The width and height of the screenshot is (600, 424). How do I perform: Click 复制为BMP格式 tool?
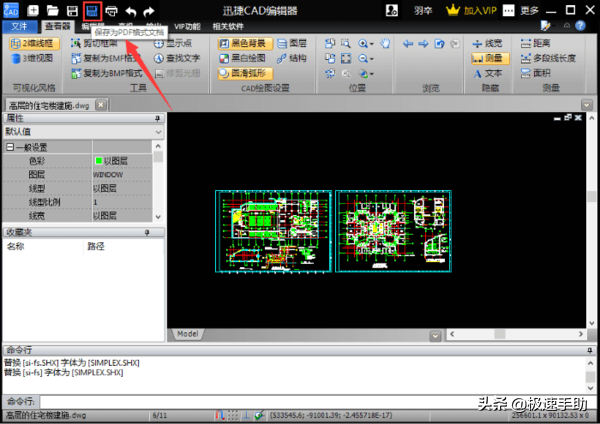(x=107, y=73)
